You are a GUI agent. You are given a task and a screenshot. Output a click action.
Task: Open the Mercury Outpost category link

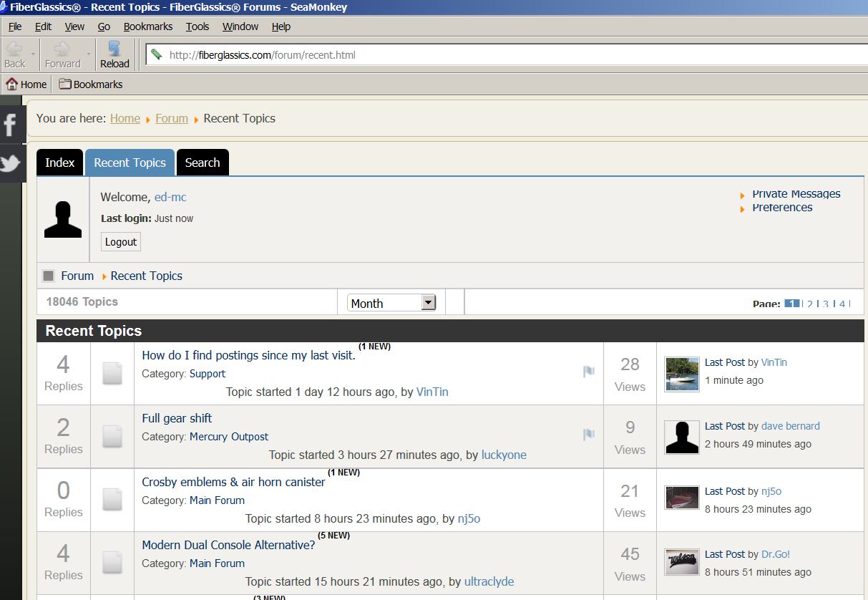click(x=229, y=437)
